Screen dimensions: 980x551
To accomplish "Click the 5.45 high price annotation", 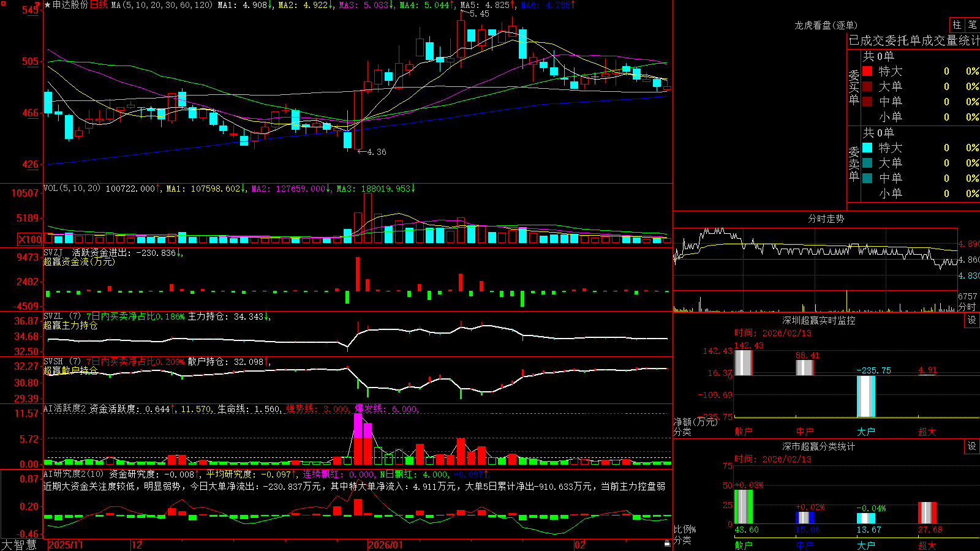I will pos(480,13).
